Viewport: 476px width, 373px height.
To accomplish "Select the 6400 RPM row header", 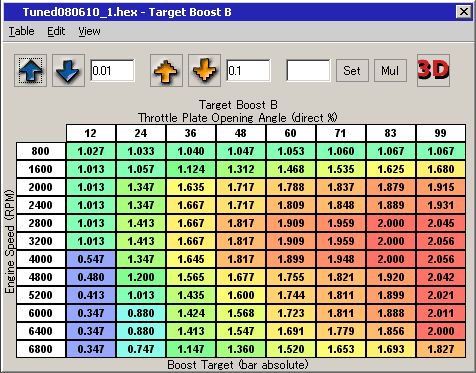I will point(41,331).
